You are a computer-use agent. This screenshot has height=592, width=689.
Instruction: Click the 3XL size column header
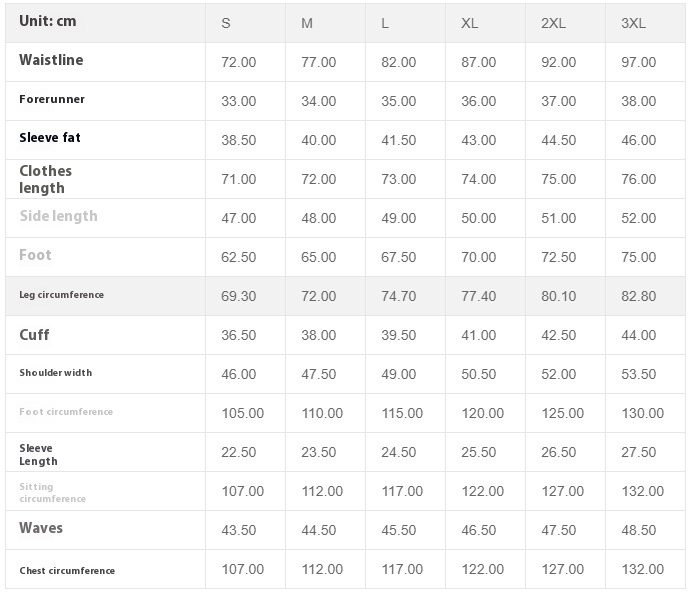633,23
